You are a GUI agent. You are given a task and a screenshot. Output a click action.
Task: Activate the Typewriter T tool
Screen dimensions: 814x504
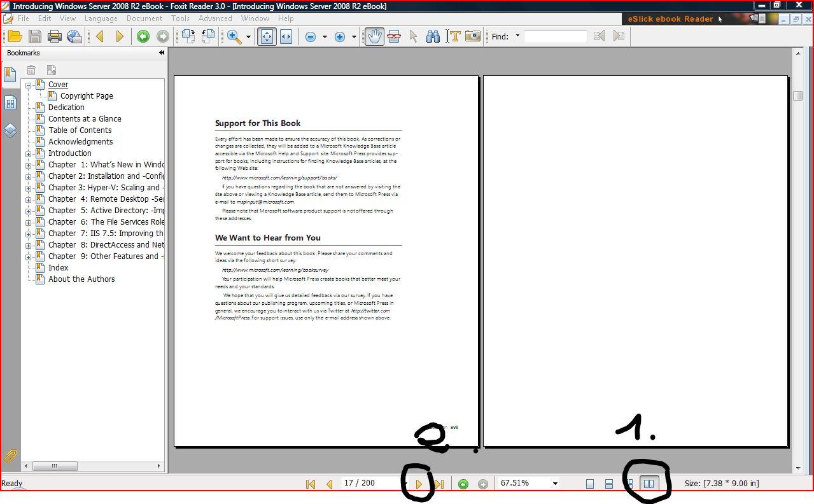tap(453, 36)
